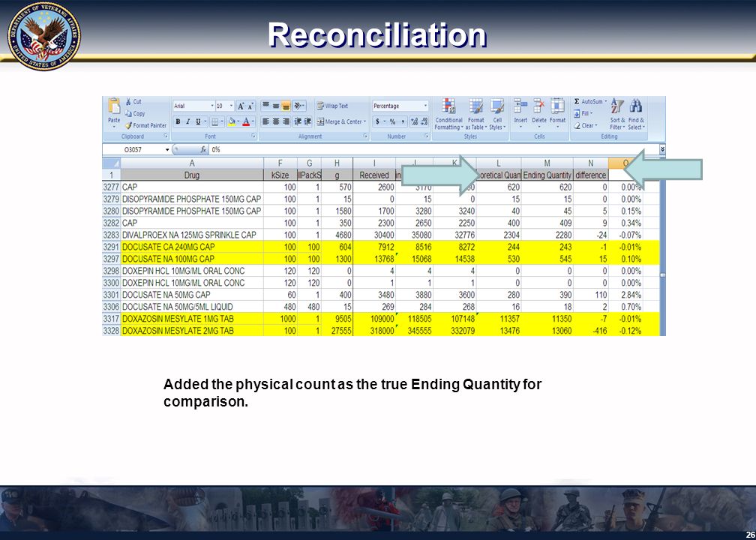Click the Ending Quantity header cell
756x540 pixels.
coord(547,175)
